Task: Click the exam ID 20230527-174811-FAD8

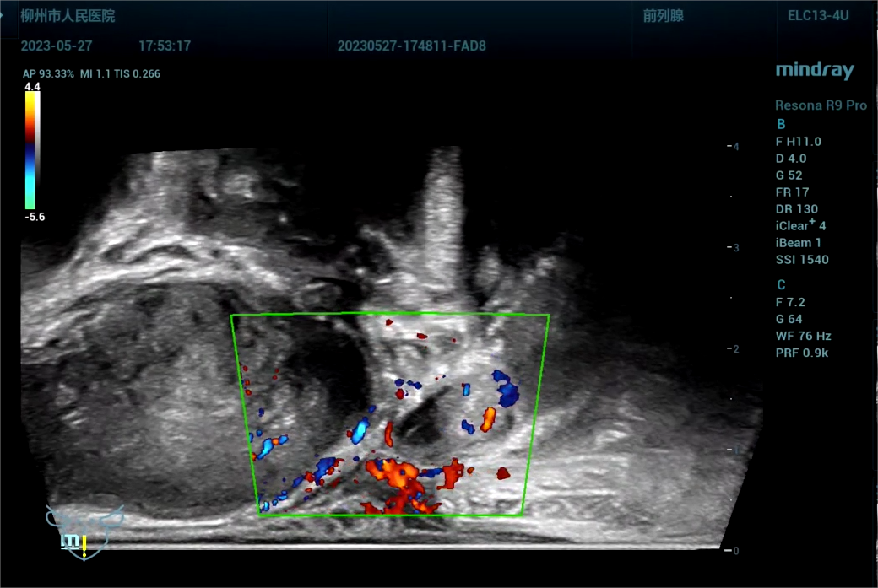Action: click(x=411, y=46)
